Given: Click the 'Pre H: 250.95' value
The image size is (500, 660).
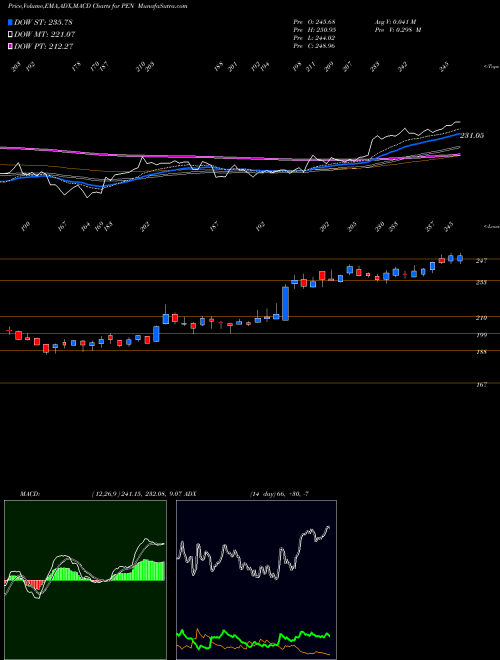Looking at the screenshot, I should coord(314,30).
